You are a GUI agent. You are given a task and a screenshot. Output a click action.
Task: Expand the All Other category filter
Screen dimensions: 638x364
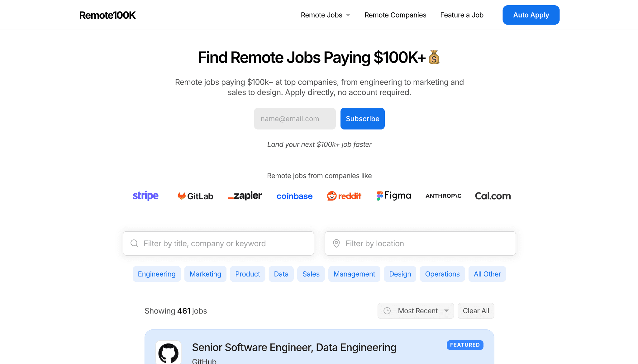(x=487, y=274)
